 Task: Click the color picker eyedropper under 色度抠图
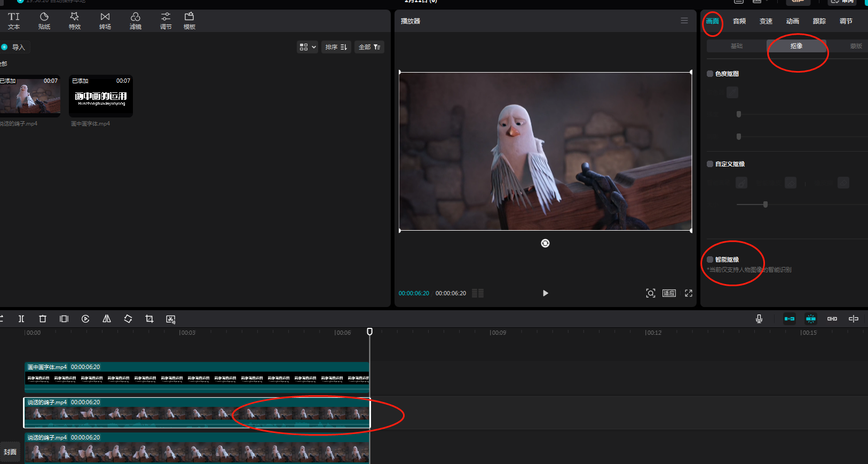[x=732, y=92]
